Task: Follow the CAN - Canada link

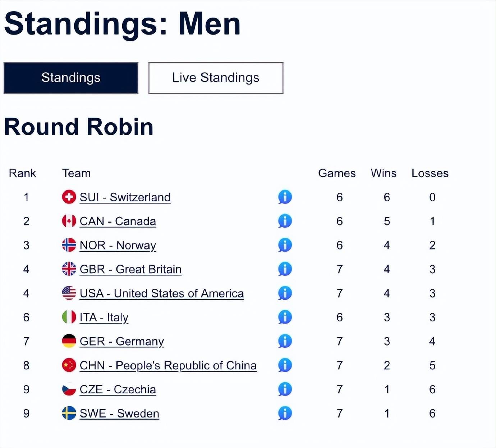Action: 118,221
